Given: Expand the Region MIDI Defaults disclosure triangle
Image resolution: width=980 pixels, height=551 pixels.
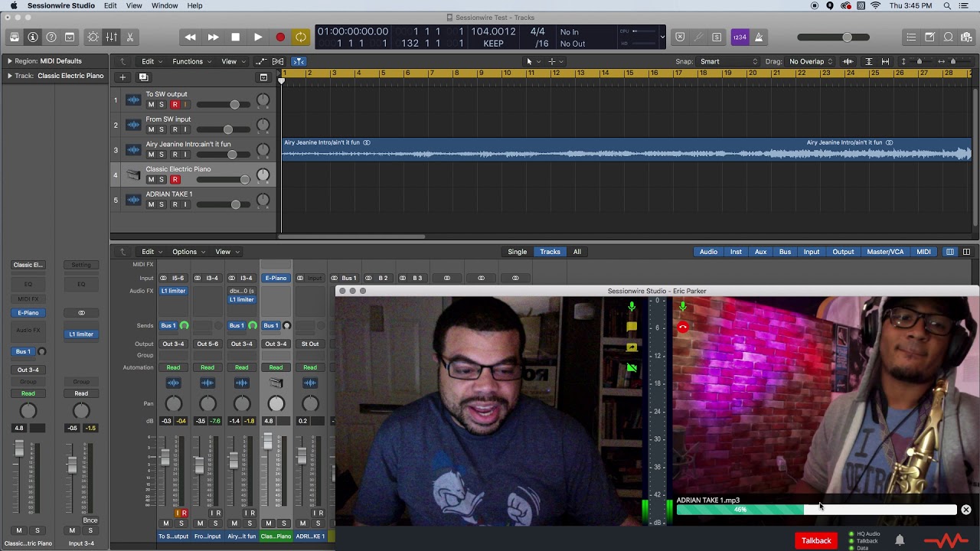Looking at the screenshot, I should 10,61.
